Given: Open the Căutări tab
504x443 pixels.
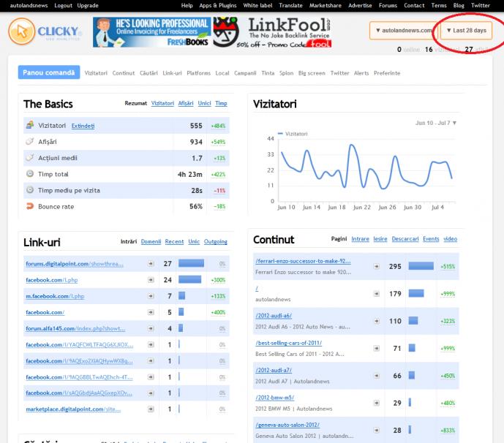Looking at the screenshot, I should [x=148, y=73].
